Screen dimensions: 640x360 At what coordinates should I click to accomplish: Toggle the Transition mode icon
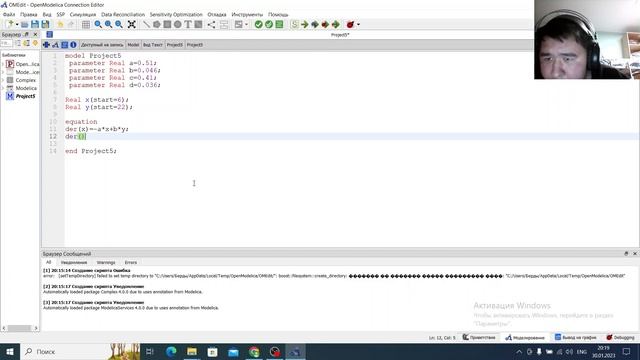(224, 24)
